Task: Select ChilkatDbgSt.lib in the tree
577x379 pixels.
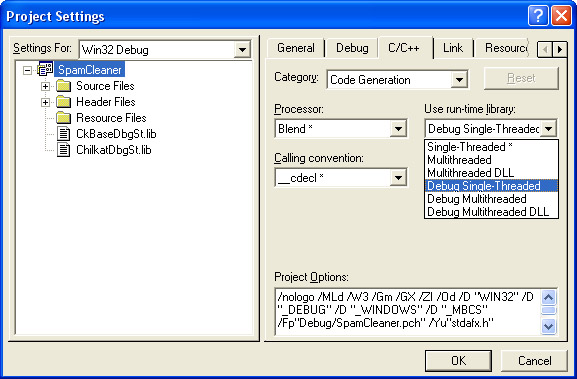Action: [114, 150]
